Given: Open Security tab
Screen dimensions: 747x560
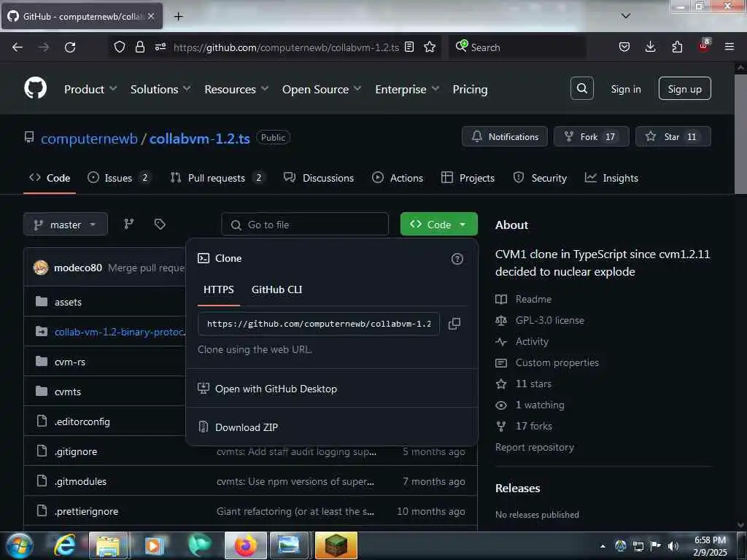Looking at the screenshot, I should click(540, 178).
